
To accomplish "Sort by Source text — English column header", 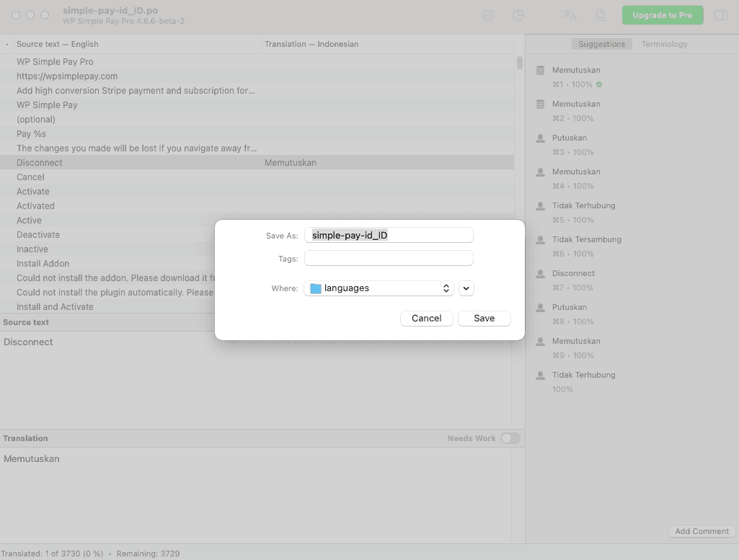I will click(x=137, y=44).
